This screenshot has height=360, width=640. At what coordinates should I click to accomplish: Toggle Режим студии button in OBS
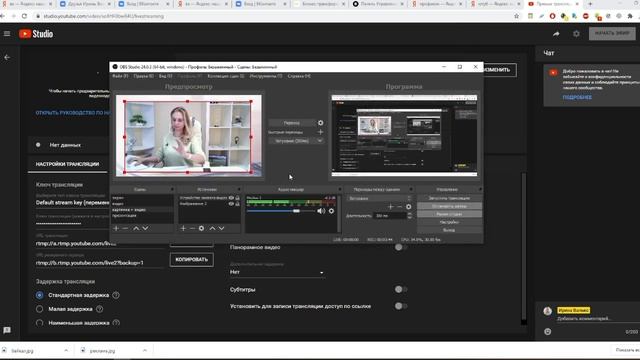point(449,214)
